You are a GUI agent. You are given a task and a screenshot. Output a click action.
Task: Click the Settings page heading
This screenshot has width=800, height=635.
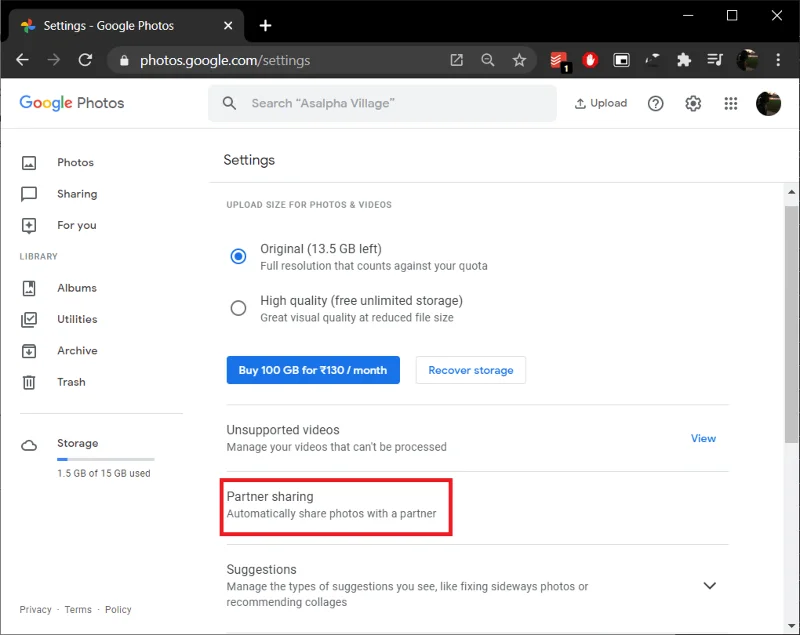[249, 160]
